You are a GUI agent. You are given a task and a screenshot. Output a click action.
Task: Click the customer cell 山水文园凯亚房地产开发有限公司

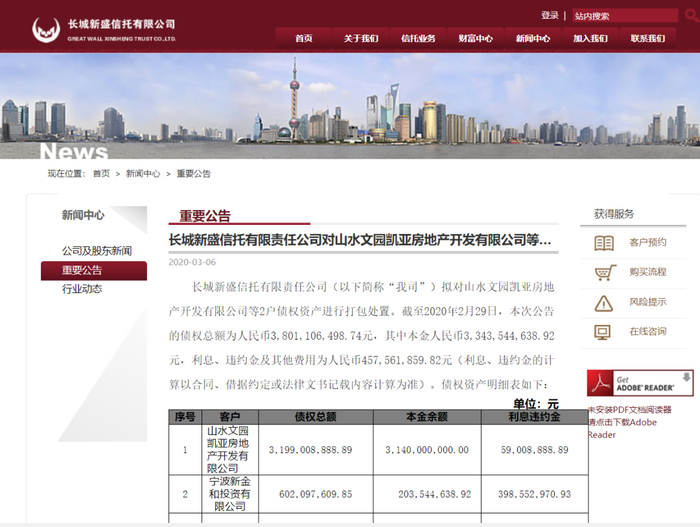[x=228, y=450]
